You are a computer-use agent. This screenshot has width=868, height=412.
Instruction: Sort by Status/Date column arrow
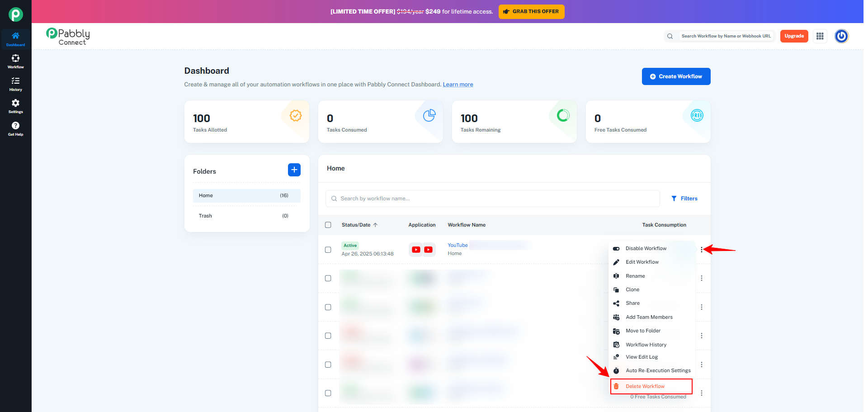click(x=375, y=225)
